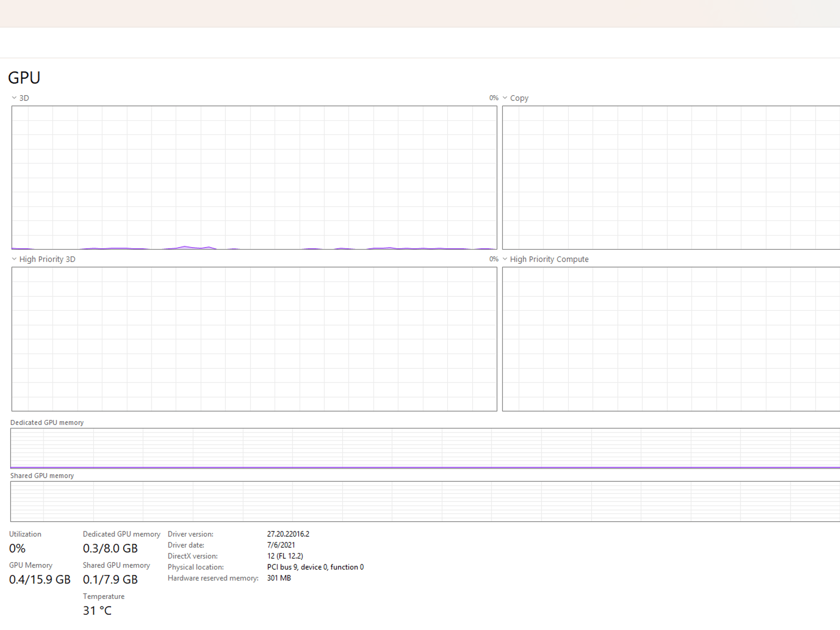Click the 31 °C temperature reading

97,611
